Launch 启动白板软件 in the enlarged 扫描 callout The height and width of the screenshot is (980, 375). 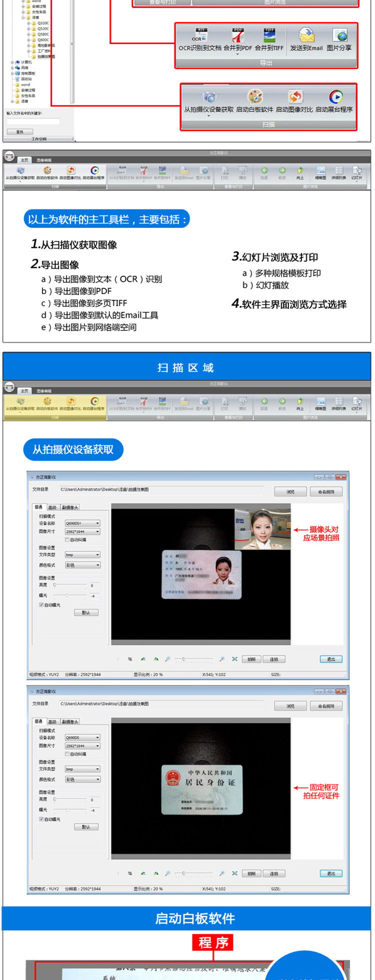(x=254, y=101)
